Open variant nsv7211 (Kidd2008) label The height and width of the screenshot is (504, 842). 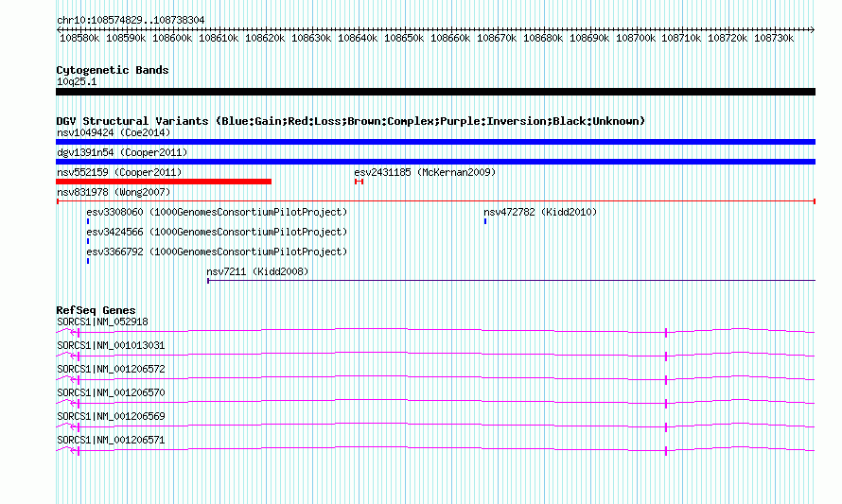point(257,271)
